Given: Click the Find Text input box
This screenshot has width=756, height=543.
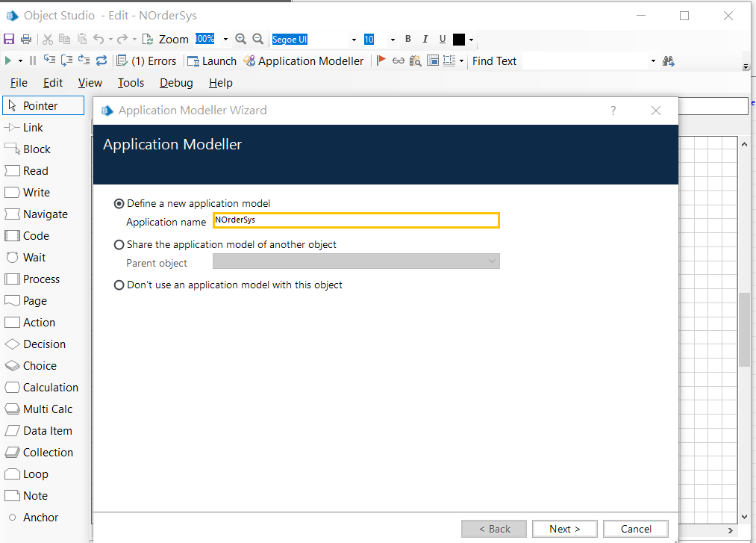Looking at the screenshot, I should (585, 60).
